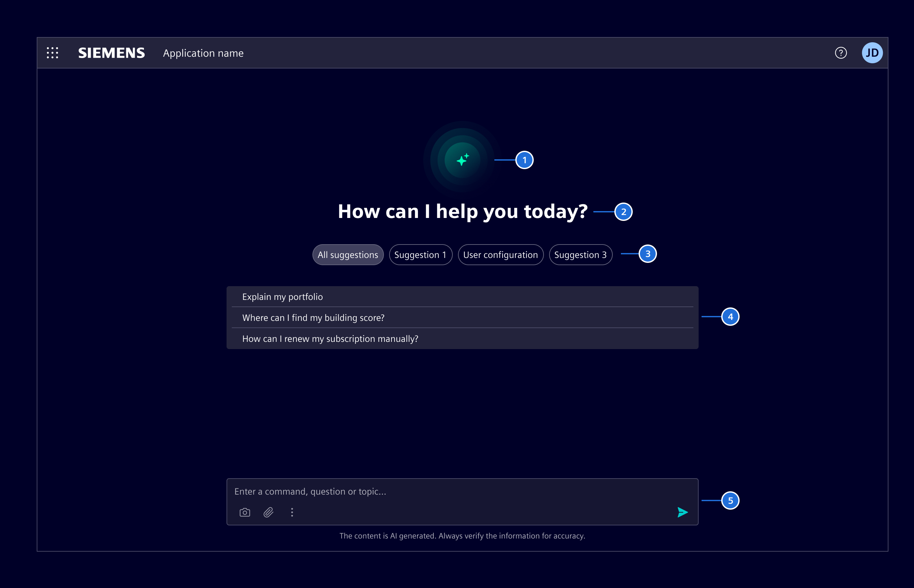
Task: Pick How can I renew my subscription manually?
Action: click(330, 339)
